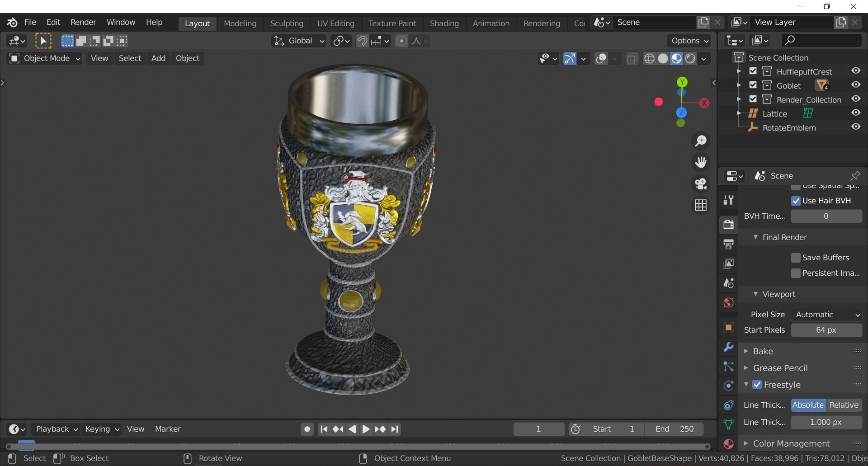Open the Render properties tab icon
The width and height of the screenshot is (868, 466).
click(728, 224)
